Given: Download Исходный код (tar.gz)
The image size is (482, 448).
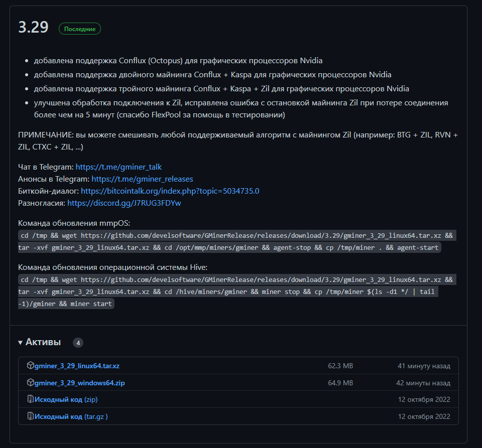Looking at the screenshot, I should coord(71,417).
